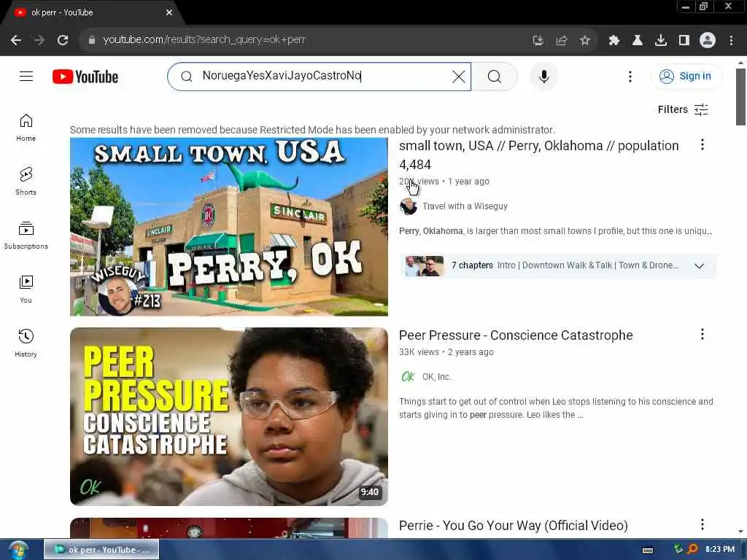Open Windows Start button
The height and width of the screenshot is (560, 747).
[18, 550]
